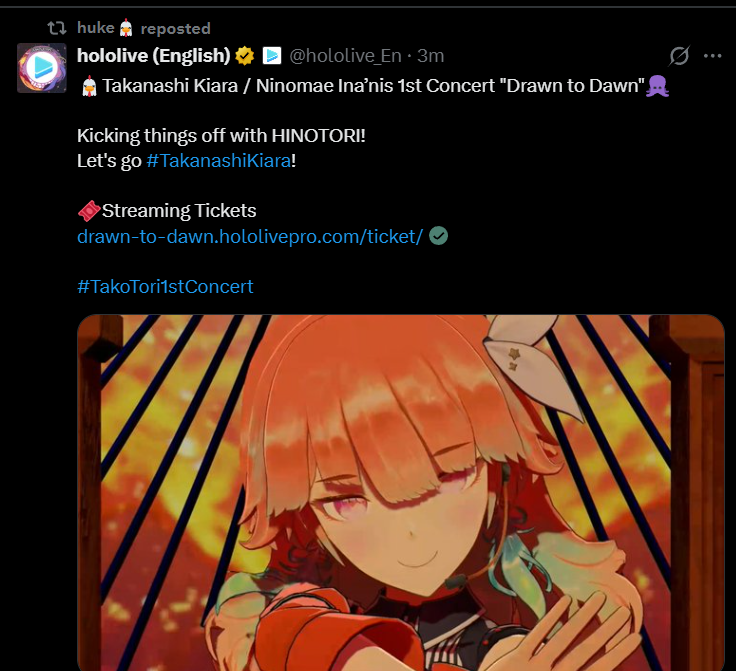Open the post via 3m timestamp
This screenshot has width=736, height=671.
coord(430,56)
